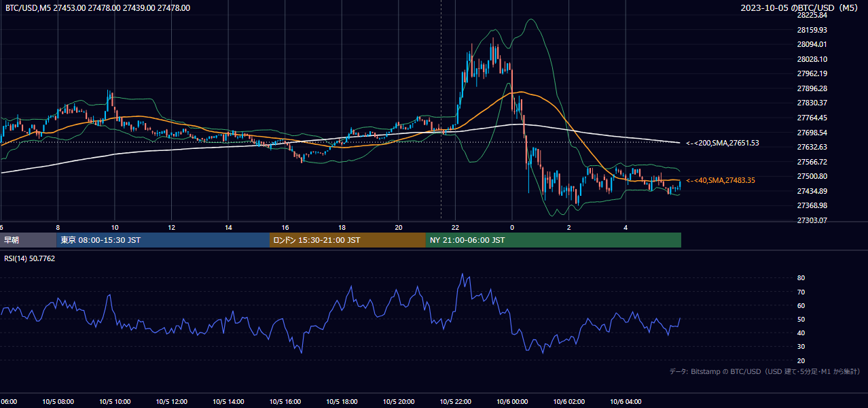The height and width of the screenshot is (408, 868).
Task: Click the <-<40,SMA,27483.35 label
Action: click(720, 180)
